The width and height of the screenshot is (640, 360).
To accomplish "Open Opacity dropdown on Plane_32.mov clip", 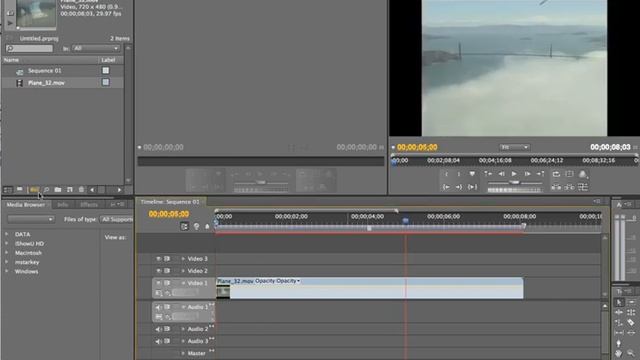I will [288, 281].
